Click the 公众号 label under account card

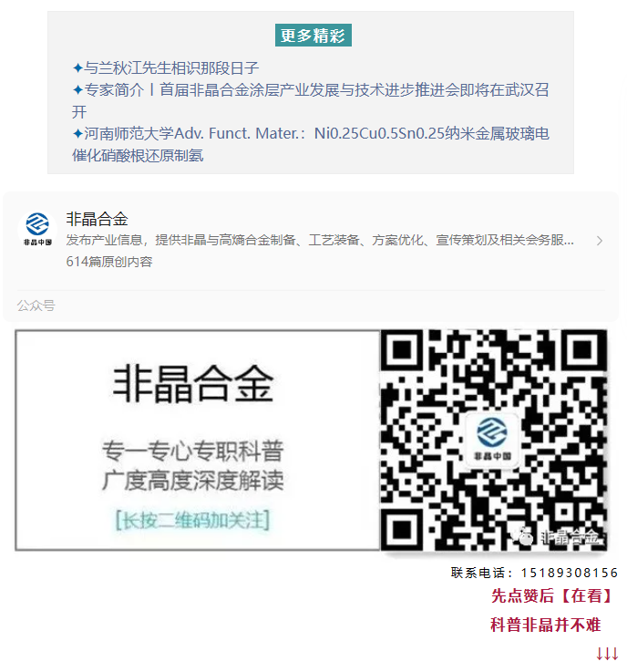[x=36, y=305]
